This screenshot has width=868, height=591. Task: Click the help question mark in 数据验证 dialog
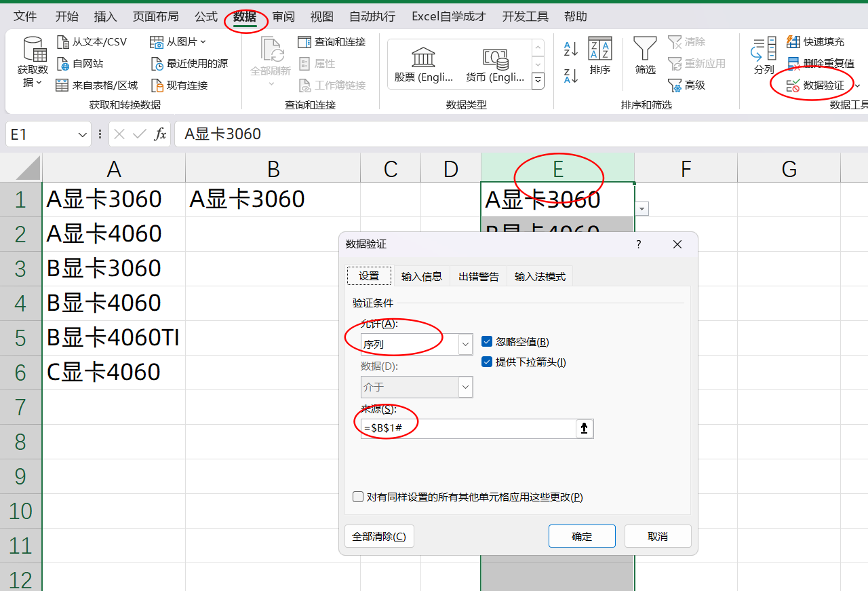(x=638, y=244)
